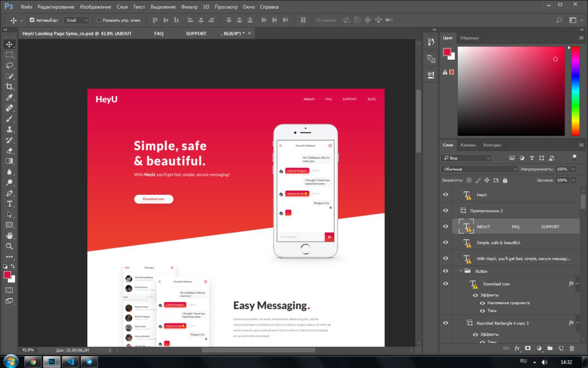Switch to the Контуры tab
The image size is (588, 368).
(492, 145)
